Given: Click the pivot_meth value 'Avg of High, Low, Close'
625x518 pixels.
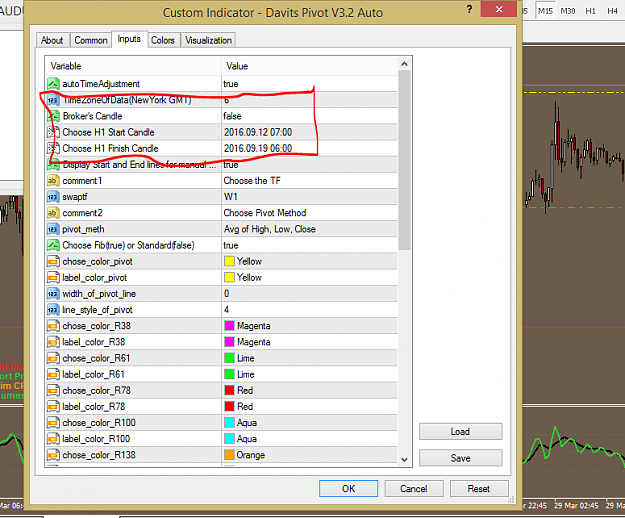Looking at the screenshot, I should point(270,229).
